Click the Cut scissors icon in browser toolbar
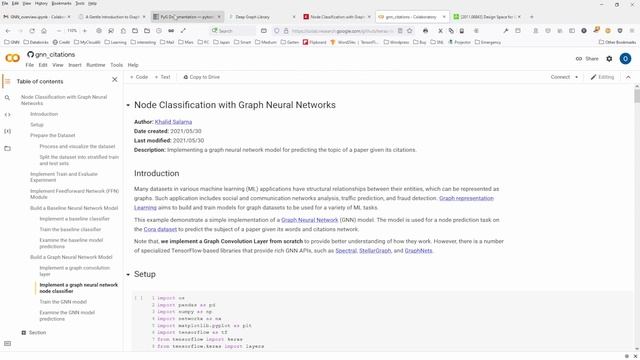 [x=440, y=31]
